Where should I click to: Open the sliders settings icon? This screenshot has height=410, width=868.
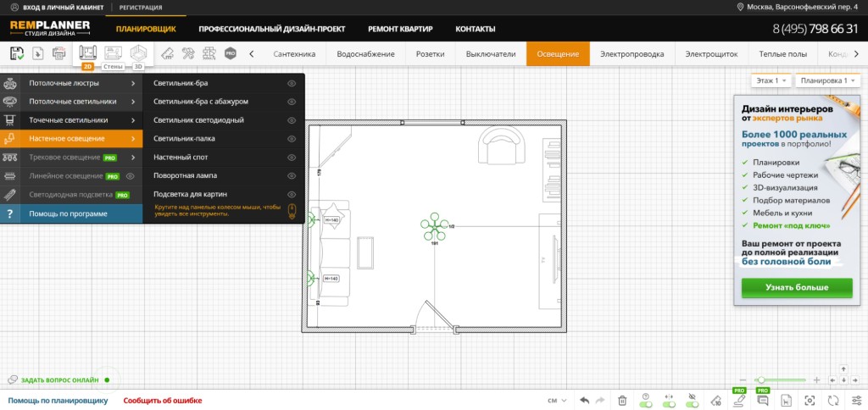[856, 400]
